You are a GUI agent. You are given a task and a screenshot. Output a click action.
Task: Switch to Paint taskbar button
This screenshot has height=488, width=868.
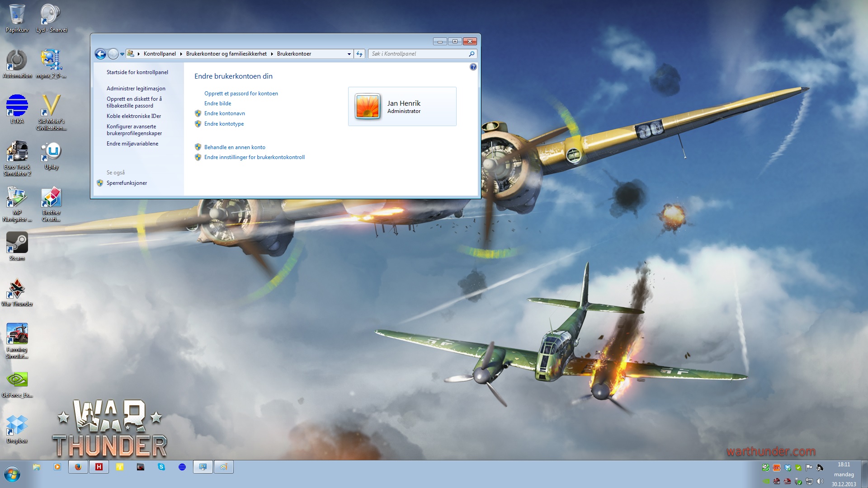click(224, 467)
